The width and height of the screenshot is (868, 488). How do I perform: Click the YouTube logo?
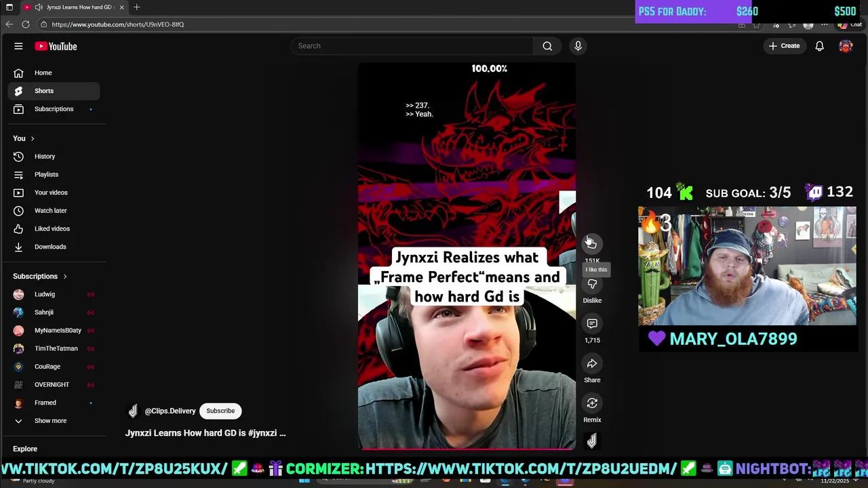coord(56,46)
